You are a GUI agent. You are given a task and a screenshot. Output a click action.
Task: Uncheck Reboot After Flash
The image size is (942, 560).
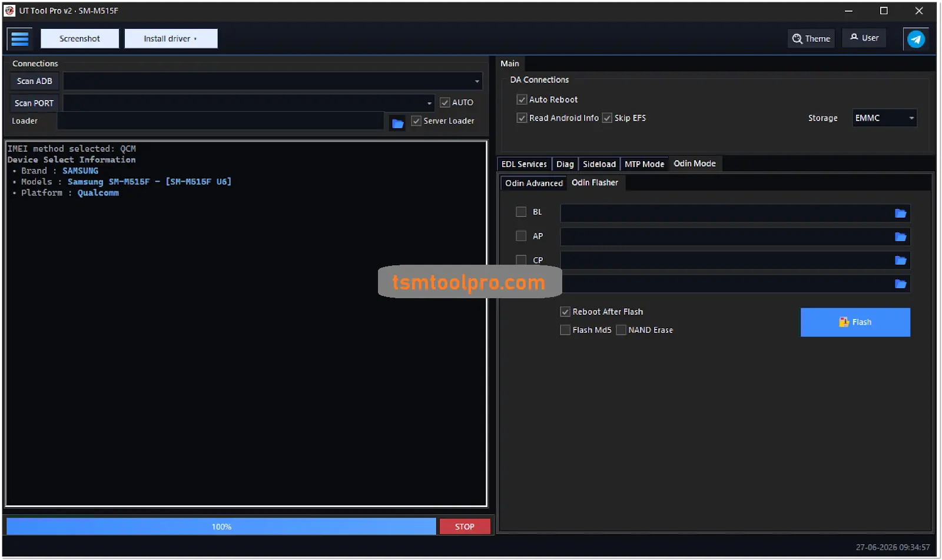(565, 312)
